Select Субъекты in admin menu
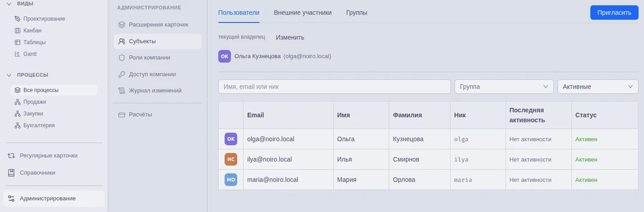The image size is (644, 212). pos(158,41)
